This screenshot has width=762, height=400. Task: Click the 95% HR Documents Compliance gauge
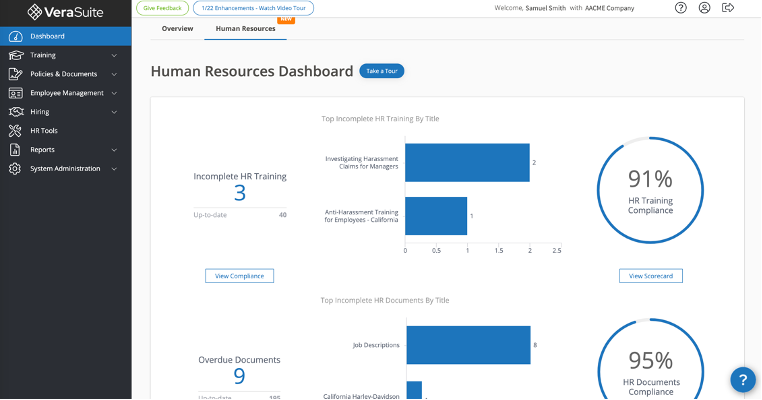pos(650,360)
